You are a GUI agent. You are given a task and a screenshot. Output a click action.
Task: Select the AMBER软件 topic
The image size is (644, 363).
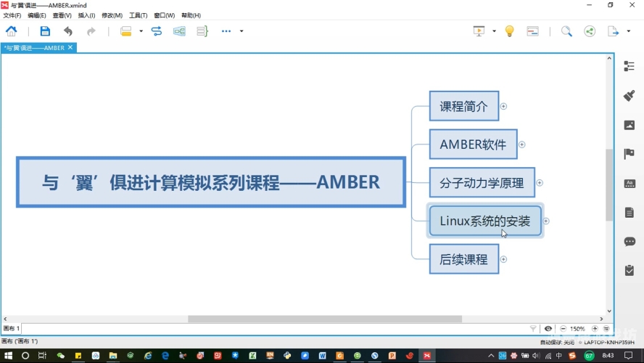[x=473, y=144]
